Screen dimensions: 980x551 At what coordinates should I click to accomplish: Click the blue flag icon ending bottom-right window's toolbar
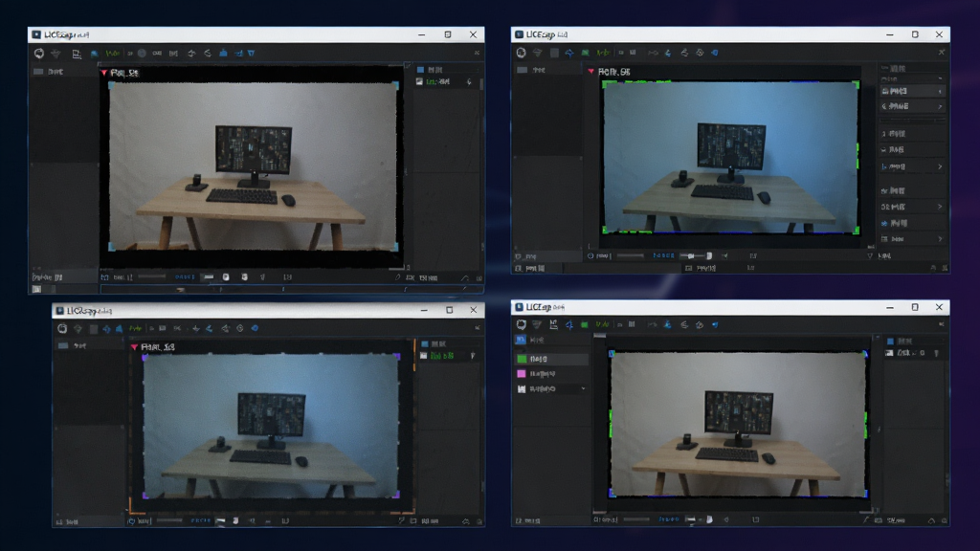[x=715, y=325]
